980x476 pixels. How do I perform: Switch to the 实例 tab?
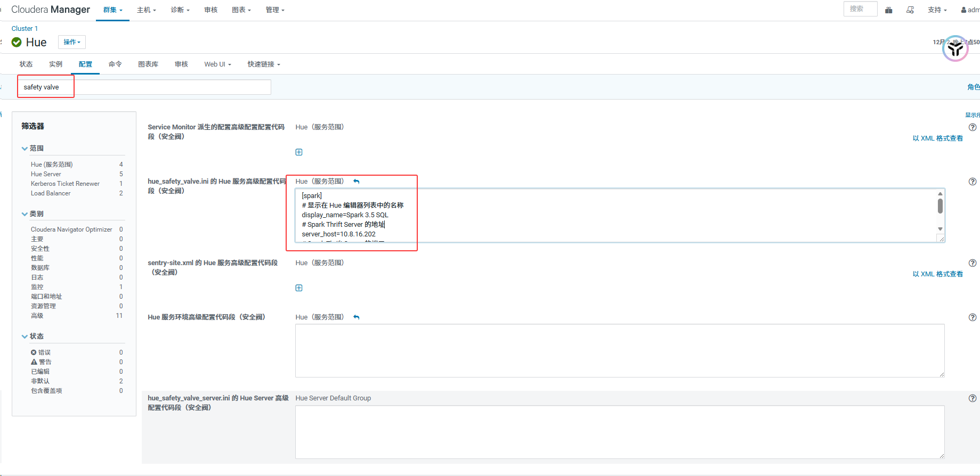coord(55,64)
